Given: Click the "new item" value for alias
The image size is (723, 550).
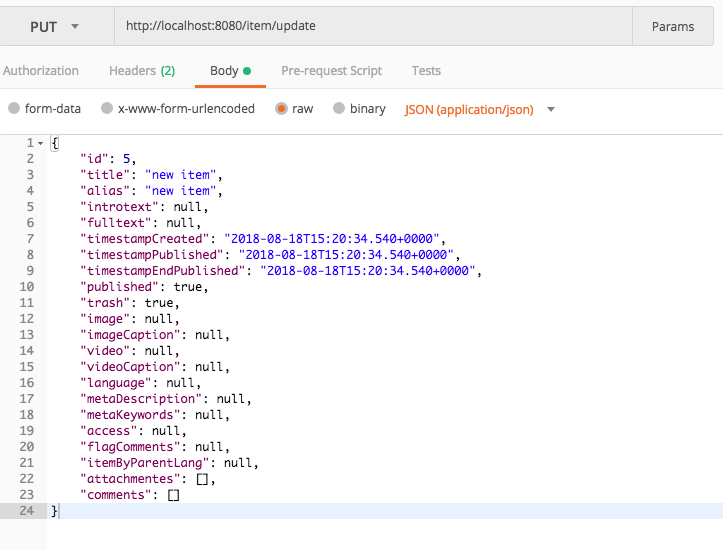Looking at the screenshot, I should coord(180,191).
